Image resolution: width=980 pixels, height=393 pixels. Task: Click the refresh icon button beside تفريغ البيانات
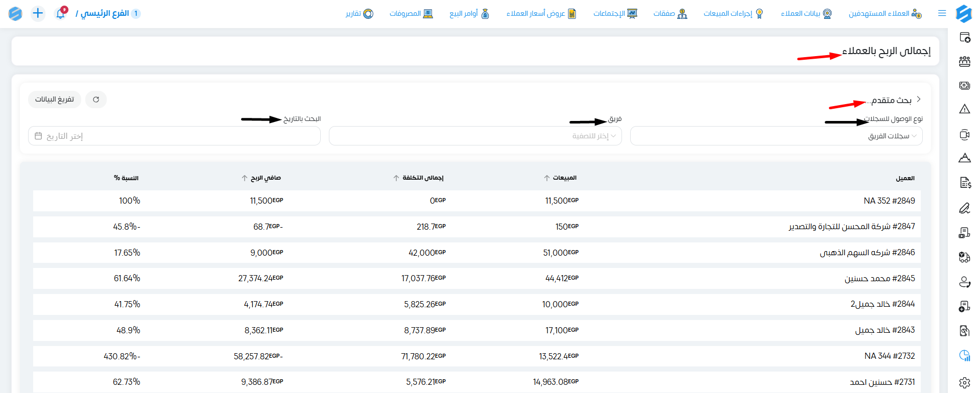96,100
